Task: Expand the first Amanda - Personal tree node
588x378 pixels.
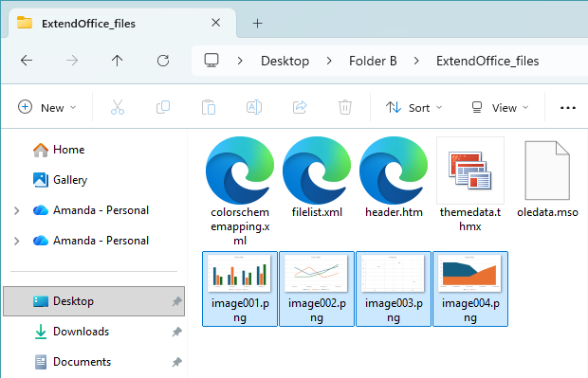Action: [16, 211]
